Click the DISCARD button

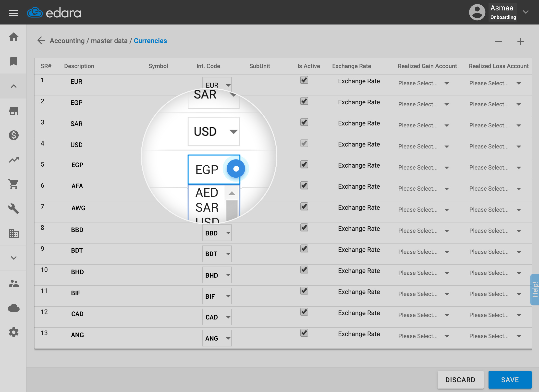pos(460,380)
